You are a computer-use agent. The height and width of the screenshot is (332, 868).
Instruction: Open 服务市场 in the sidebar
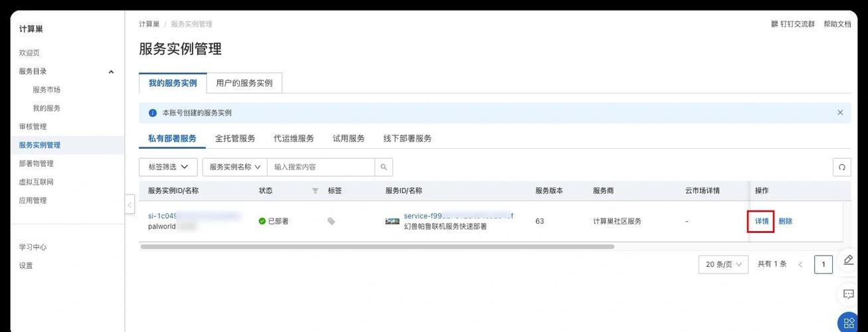click(46, 90)
